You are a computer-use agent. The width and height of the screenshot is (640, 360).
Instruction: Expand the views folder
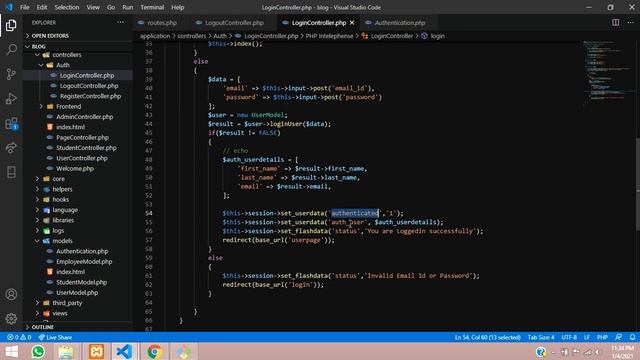(60, 313)
